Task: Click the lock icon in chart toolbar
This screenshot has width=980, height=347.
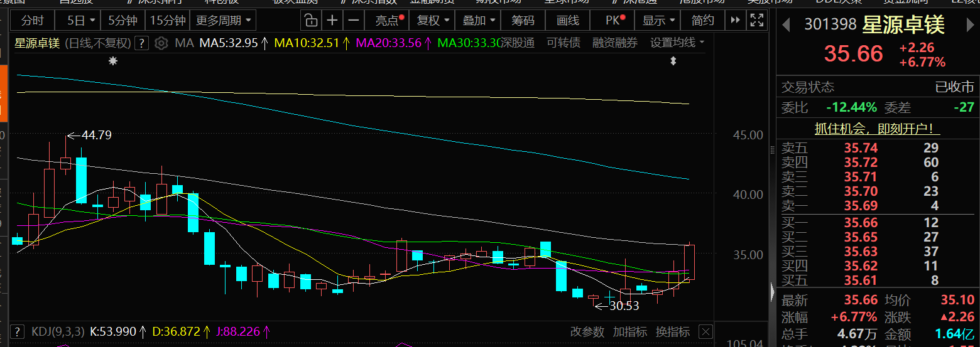Action: [x=311, y=21]
